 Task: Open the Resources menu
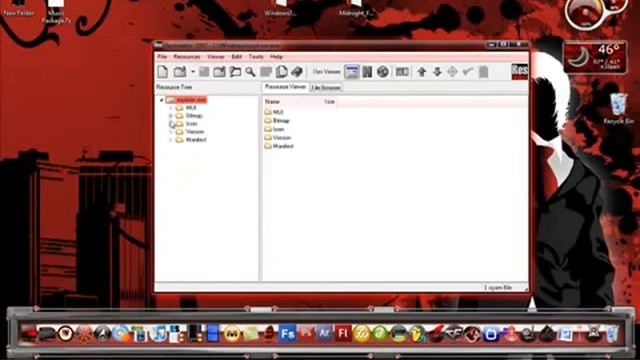(x=187, y=57)
